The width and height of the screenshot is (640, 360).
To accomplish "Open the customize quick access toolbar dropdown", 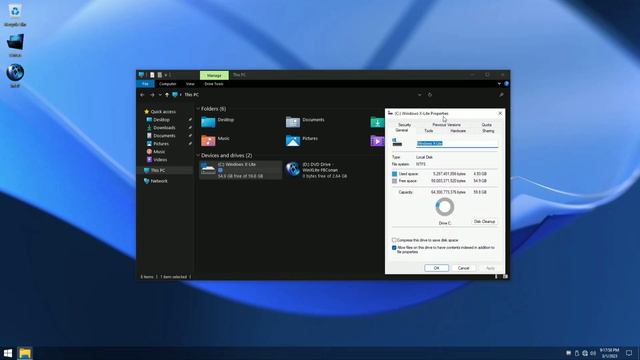I will [x=166, y=75].
